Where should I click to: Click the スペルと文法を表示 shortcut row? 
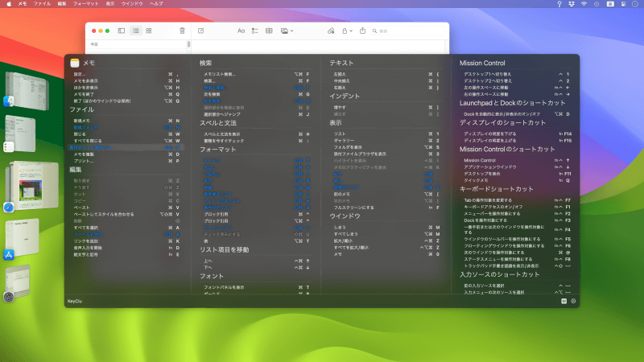coord(256,134)
